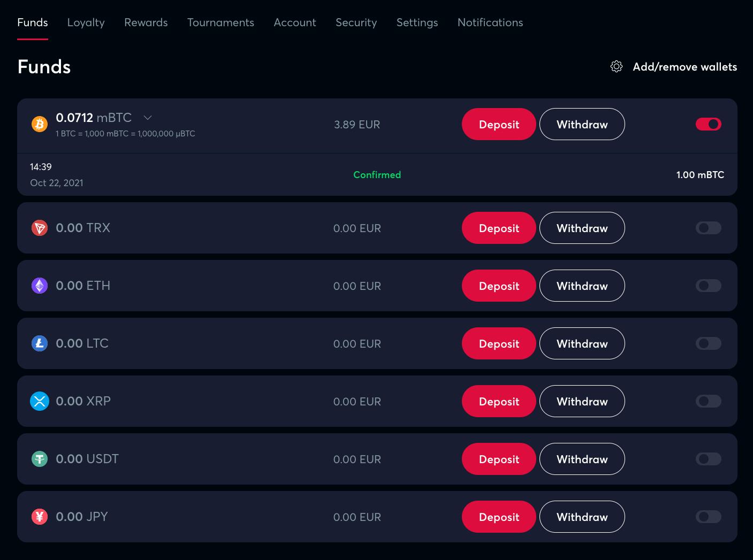Image resolution: width=753 pixels, height=560 pixels.
Task: Turn on the USDT wallet toggle
Action: [708, 459]
